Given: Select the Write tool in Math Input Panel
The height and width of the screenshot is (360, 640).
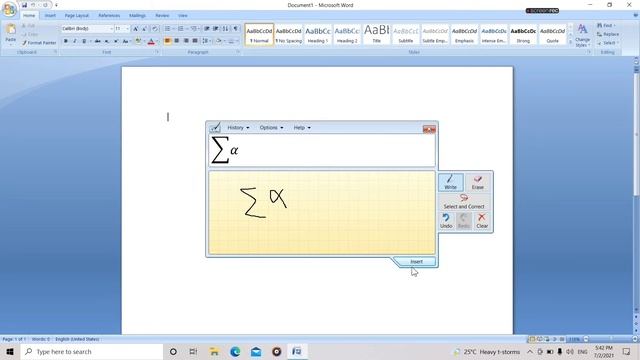Looking at the screenshot, I should (x=451, y=182).
